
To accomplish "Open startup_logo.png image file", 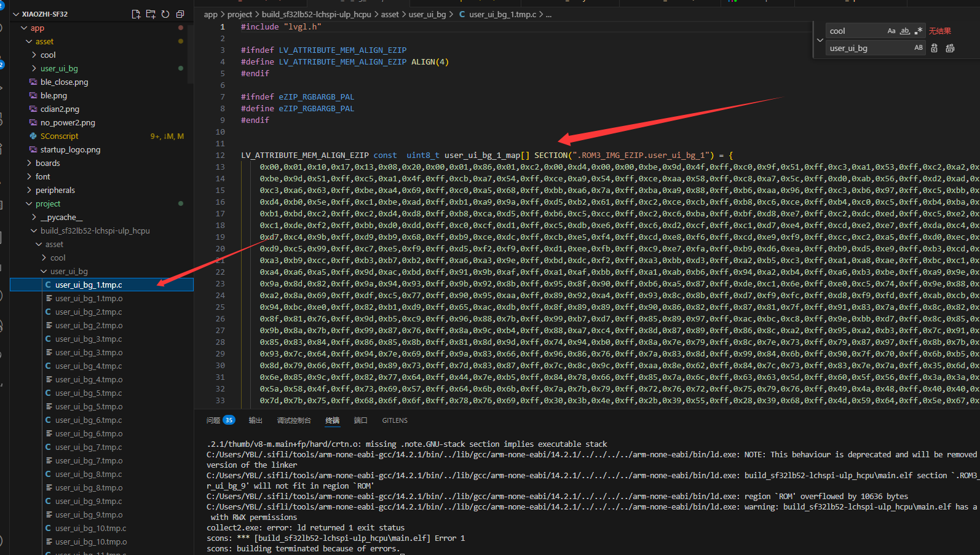I will point(70,149).
